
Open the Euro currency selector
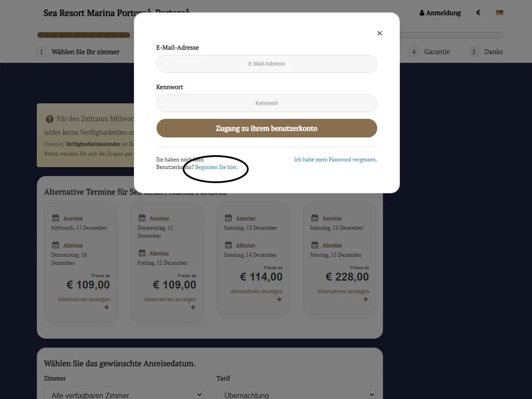[478, 13]
